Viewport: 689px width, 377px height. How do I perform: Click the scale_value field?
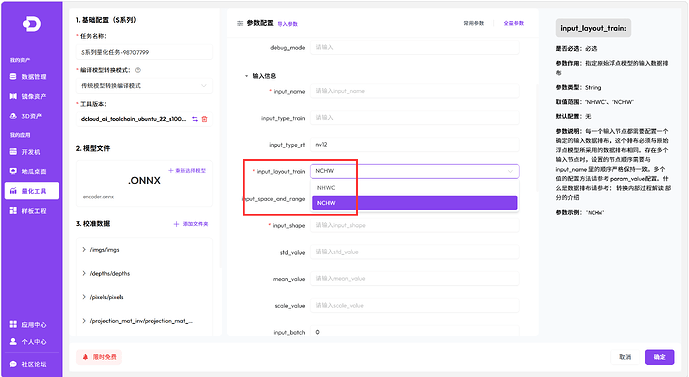pos(415,305)
